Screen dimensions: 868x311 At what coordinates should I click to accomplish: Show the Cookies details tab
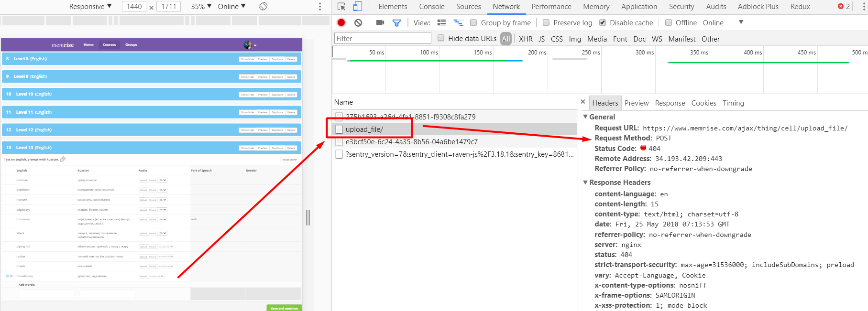pyautogui.click(x=703, y=103)
